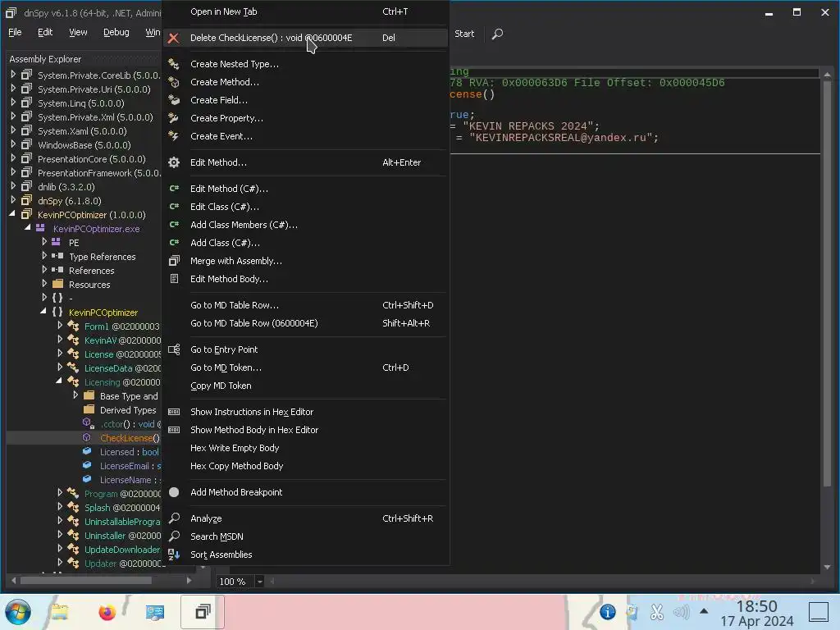Click the Create Property icon
Image resolution: width=840 pixels, height=630 pixels.
tap(173, 118)
